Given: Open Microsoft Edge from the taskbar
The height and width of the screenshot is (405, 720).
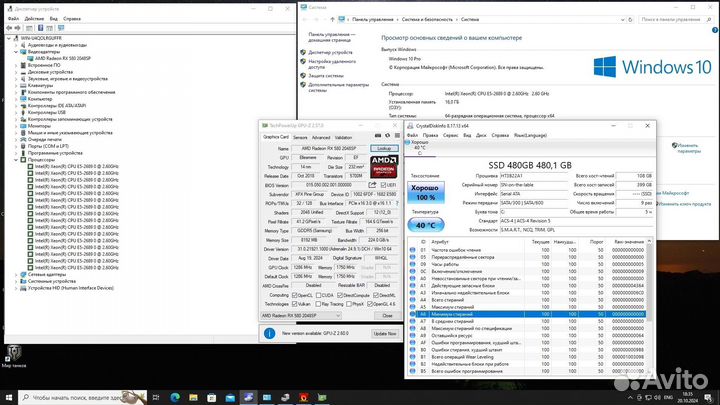Looking at the screenshot, I should (x=175, y=397).
